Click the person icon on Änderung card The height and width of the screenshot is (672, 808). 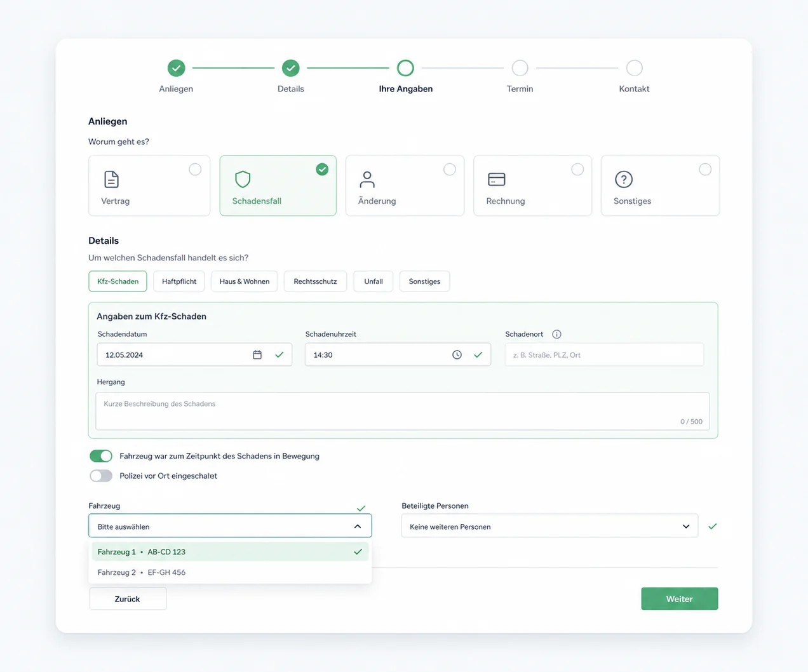[367, 179]
